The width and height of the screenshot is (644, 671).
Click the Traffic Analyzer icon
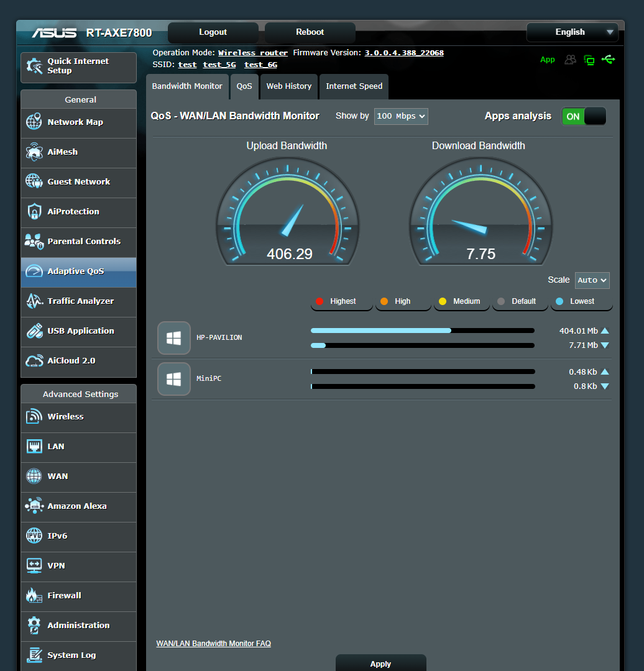click(34, 301)
